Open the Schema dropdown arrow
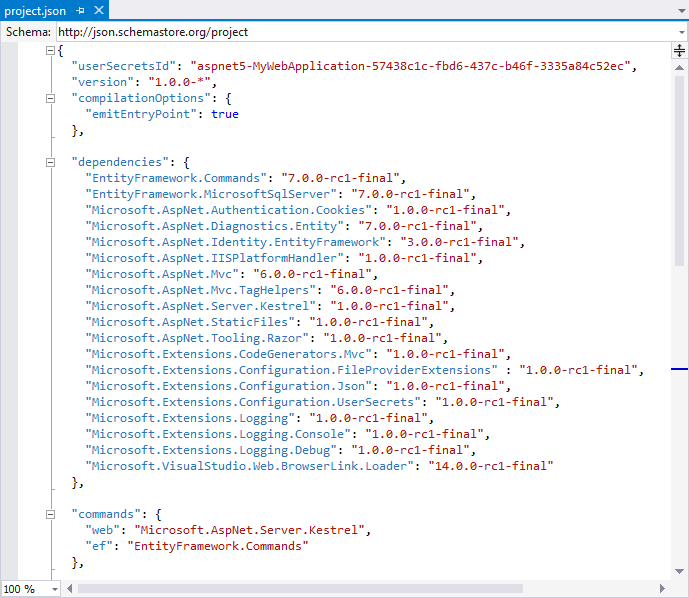The height and width of the screenshot is (598, 689). (x=680, y=31)
